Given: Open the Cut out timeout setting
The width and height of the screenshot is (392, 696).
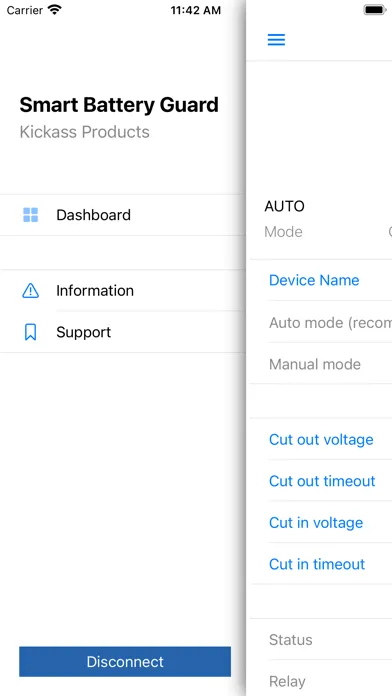Looking at the screenshot, I should click(x=321, y=481).
